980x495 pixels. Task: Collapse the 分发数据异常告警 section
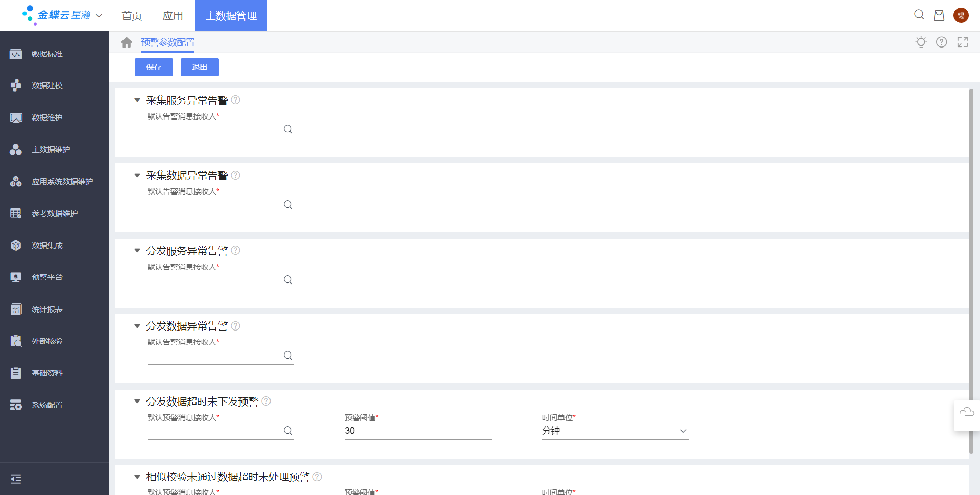tap(137, 326)
